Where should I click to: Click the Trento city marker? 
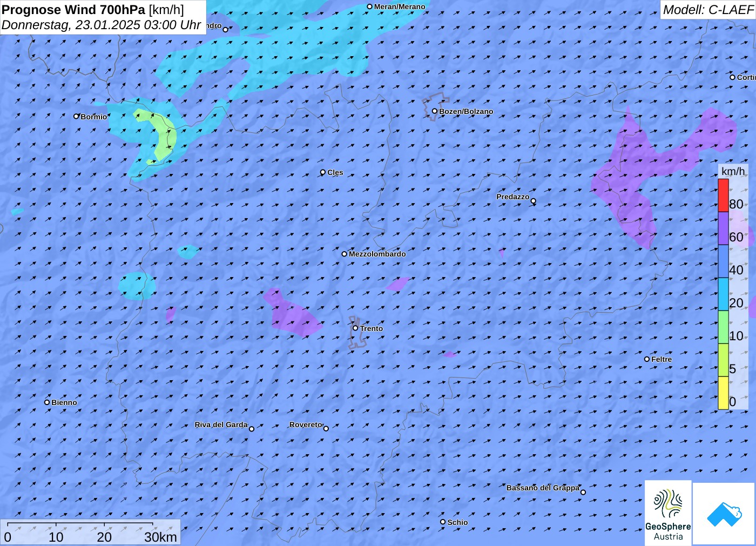(355, 328)
